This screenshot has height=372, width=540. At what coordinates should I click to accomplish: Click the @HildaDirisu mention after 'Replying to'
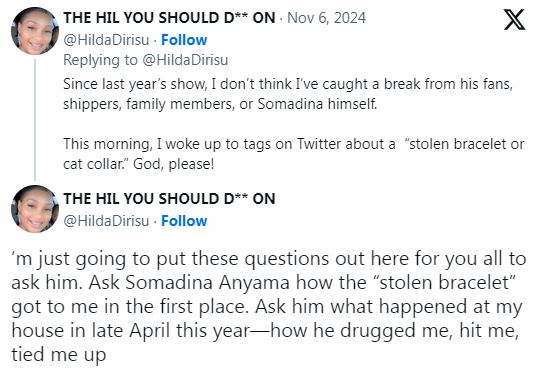pyautogui.click(x=185, y=60)
